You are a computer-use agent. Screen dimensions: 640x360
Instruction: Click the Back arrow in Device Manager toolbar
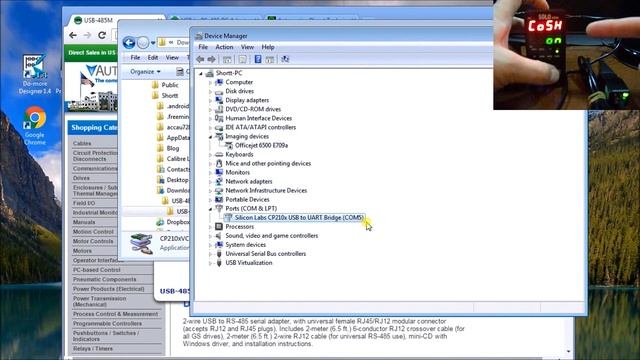(200, 60)
